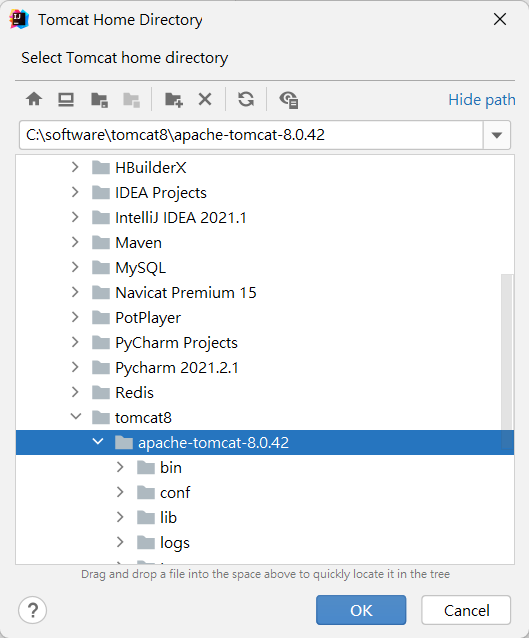Delete selected item with X icon

[x=205, y=99]
